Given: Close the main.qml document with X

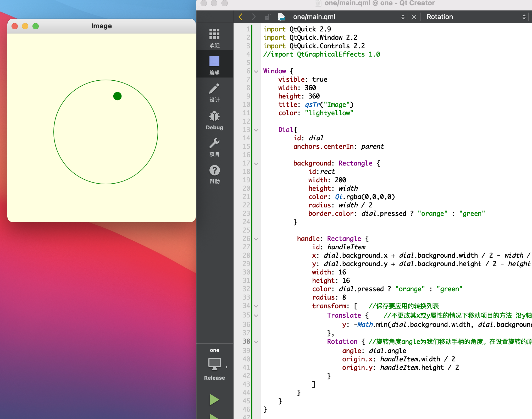Looking at the screenshot, I should tap(414, 17).
